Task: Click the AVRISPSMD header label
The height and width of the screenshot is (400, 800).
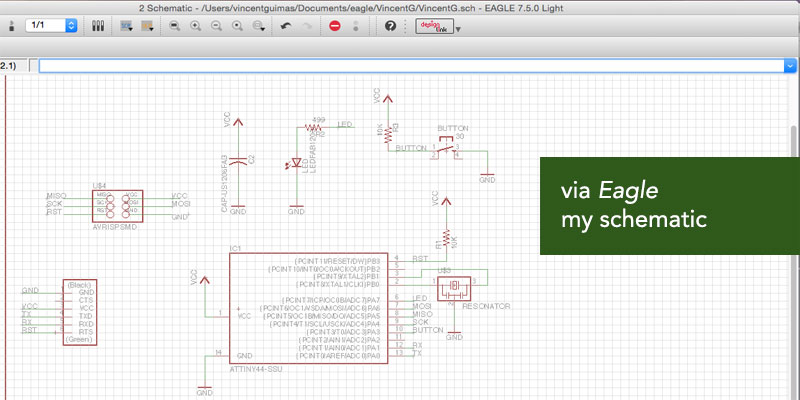Action: [115, 227]
